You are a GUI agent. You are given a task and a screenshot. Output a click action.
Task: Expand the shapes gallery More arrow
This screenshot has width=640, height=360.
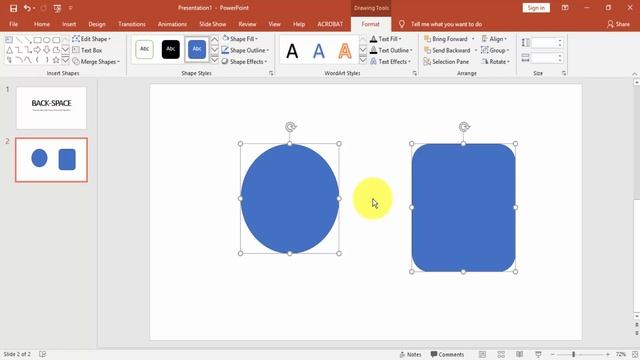[x=65, y=60]
